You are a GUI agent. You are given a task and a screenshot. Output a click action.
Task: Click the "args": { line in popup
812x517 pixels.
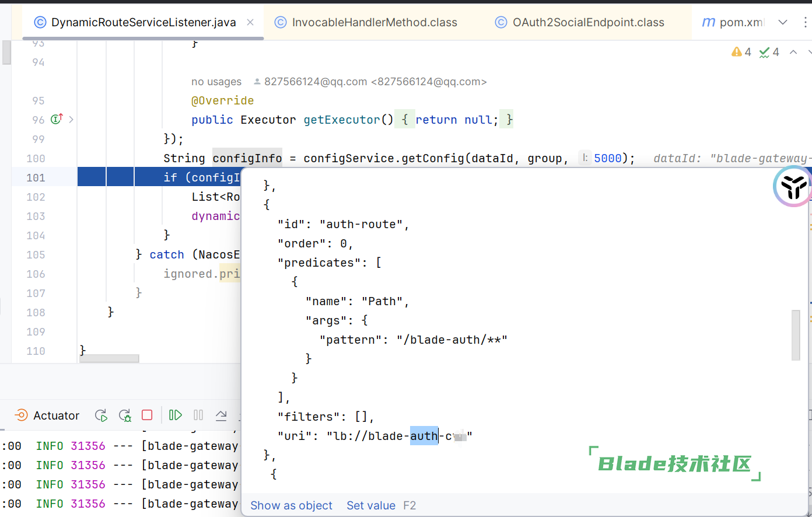click(337, 320)
